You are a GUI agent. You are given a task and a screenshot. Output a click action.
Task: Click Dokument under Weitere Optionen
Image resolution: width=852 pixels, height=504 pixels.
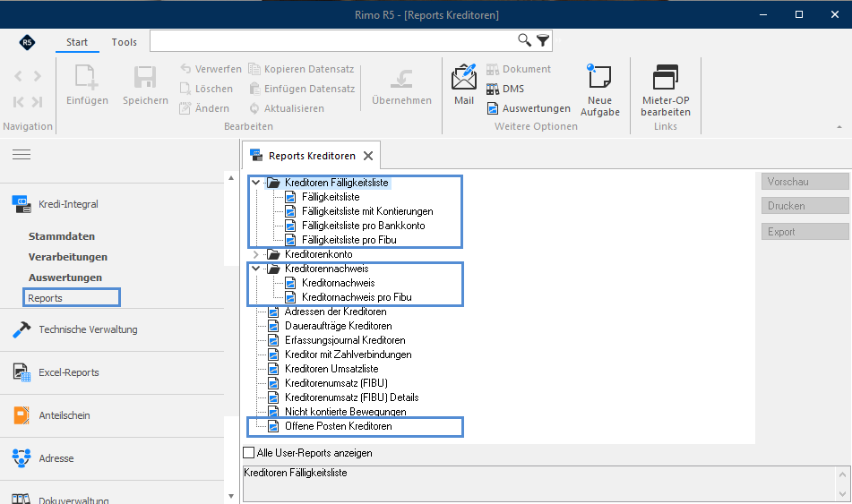[519, 69]
